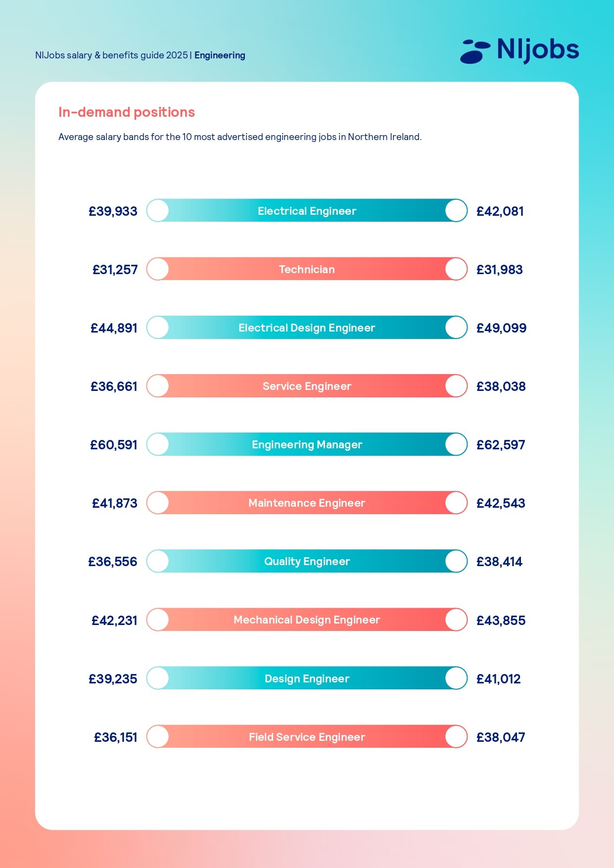Image resolution: width=614 pixels, height=868 pixels.
Task: Click the £49,099 salary value
Action: point(501,328)
